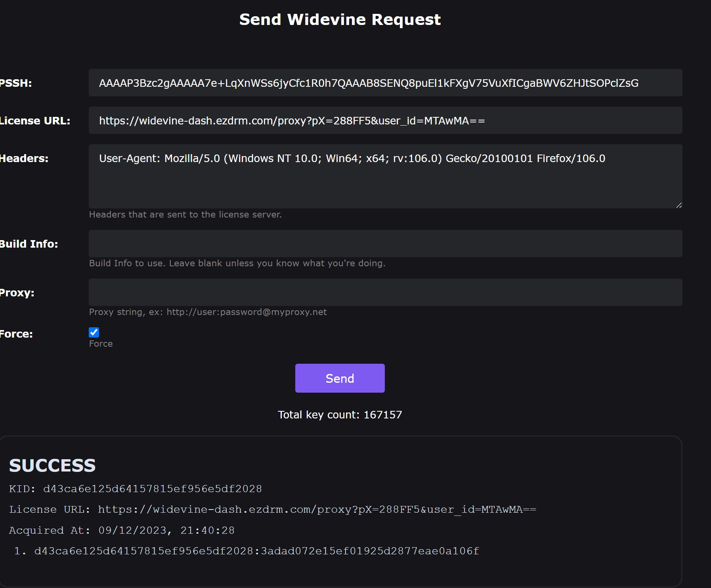Select the empty Proxy input field
Viewport: 711px width, 588px height.
coord(385,292)
